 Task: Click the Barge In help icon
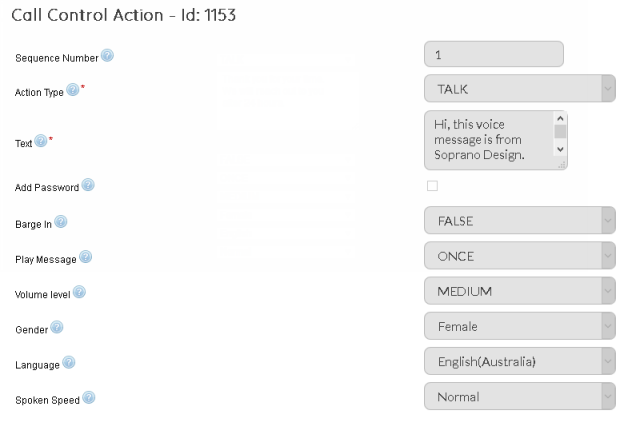click(61, 221)
